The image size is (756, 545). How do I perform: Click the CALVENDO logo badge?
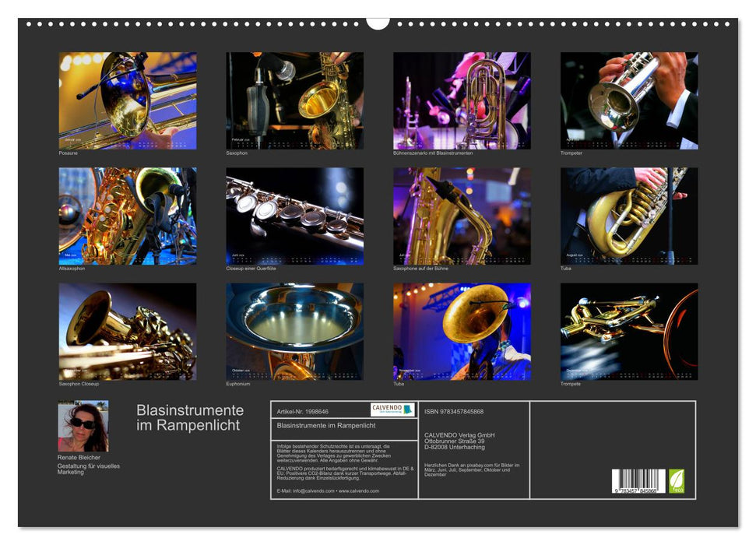pos(392,410)
